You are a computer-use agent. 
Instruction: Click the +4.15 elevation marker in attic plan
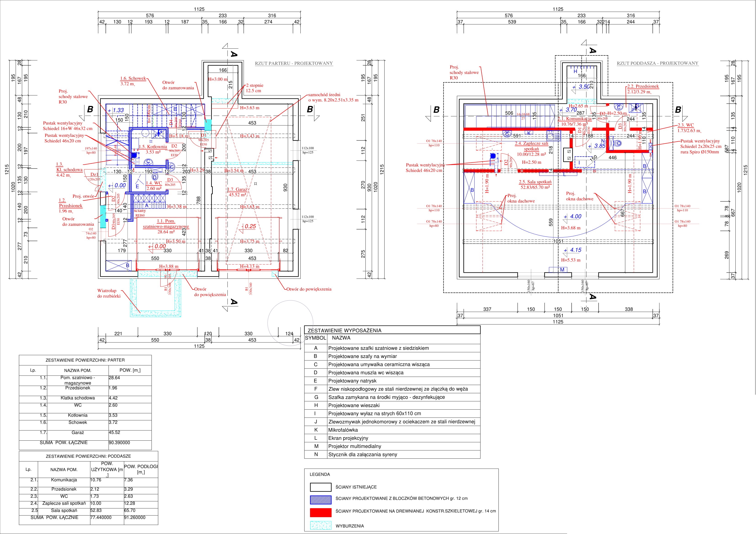576,250
